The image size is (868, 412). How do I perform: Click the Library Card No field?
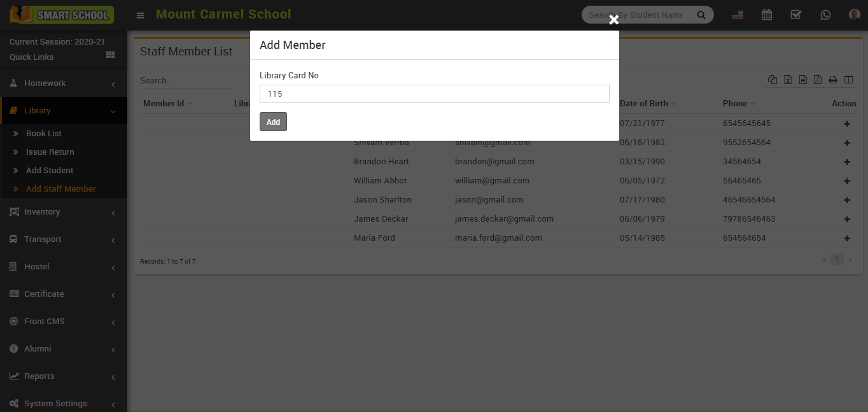(435, 93)
